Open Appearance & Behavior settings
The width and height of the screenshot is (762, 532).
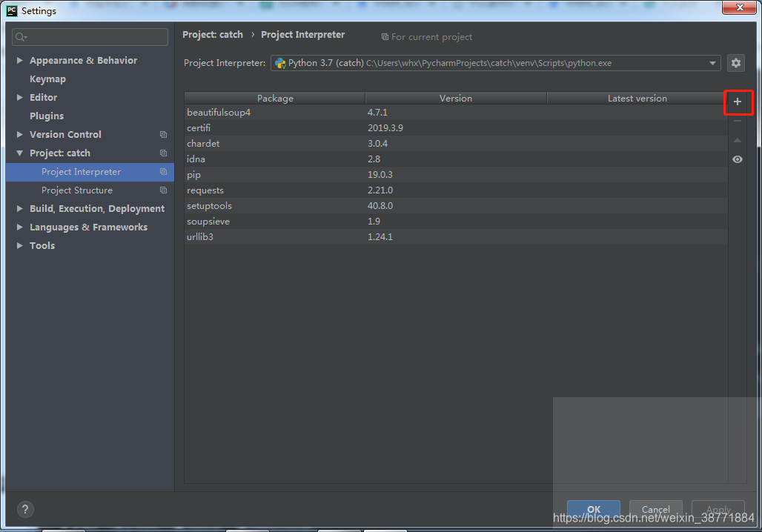(84, 60)
